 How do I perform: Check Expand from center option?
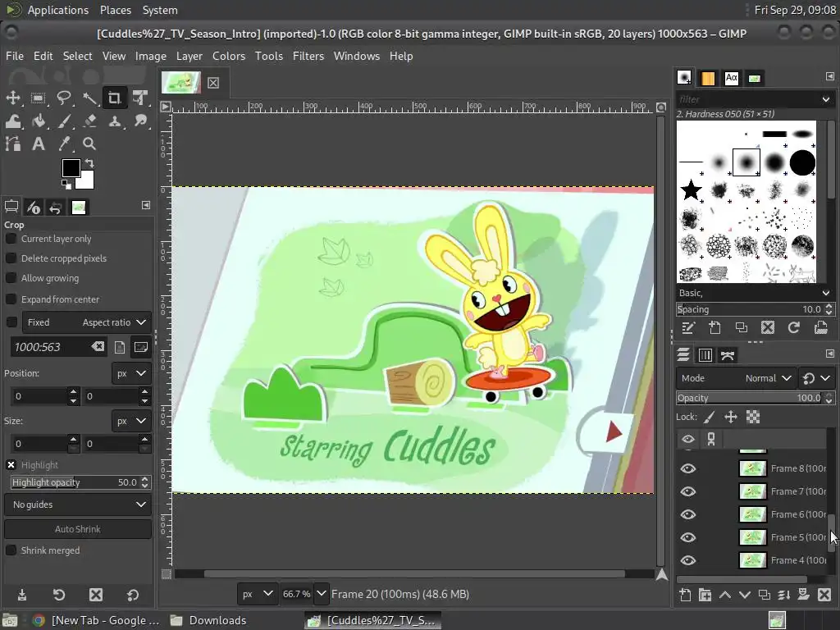coord(11,299)
